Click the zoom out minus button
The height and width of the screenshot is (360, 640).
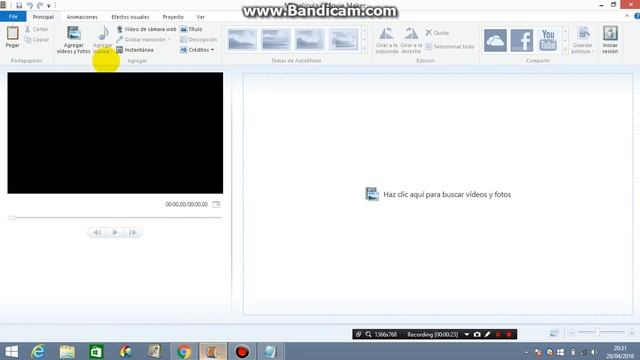pyautogui.click(x=571, y=333)
